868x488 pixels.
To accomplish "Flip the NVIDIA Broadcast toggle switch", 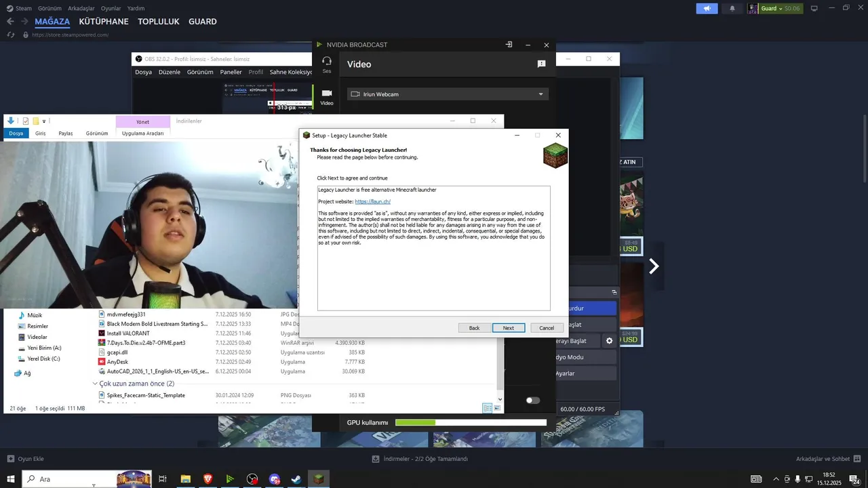I will [x=533, y=400].
